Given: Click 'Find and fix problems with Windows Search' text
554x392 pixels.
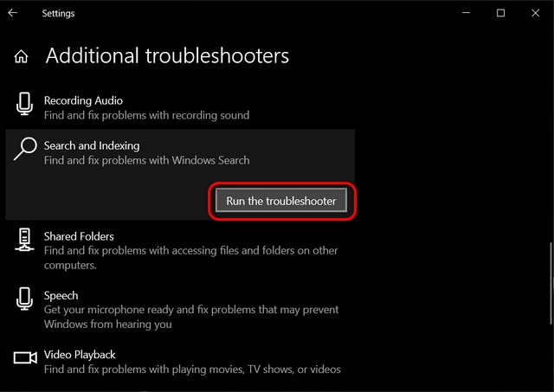Looking at the screenshot, I should pyautogui.click(x=146, y=160).
